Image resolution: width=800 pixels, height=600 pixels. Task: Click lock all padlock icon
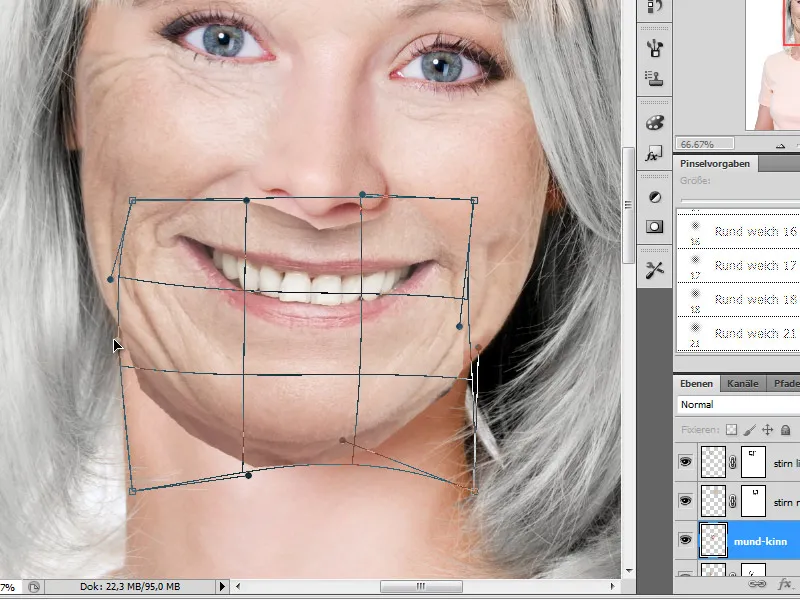point(786,430)
